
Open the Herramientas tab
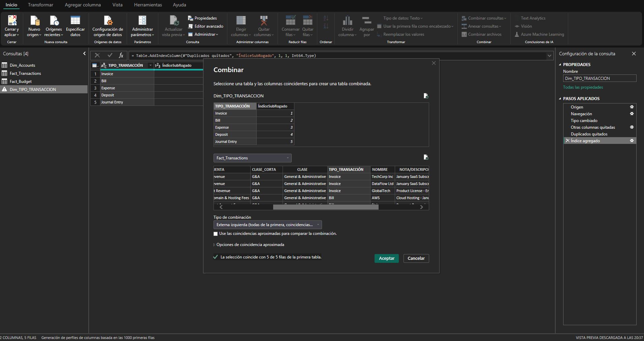[148, 5]
